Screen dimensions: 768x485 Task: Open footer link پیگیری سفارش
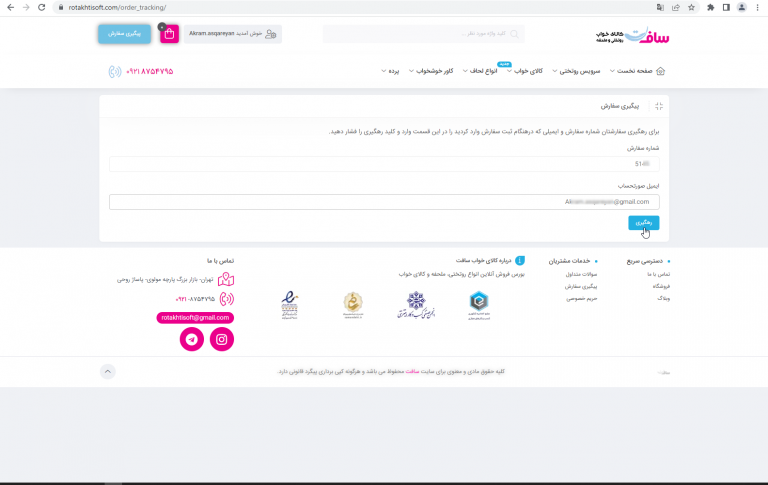click(581, 286)
